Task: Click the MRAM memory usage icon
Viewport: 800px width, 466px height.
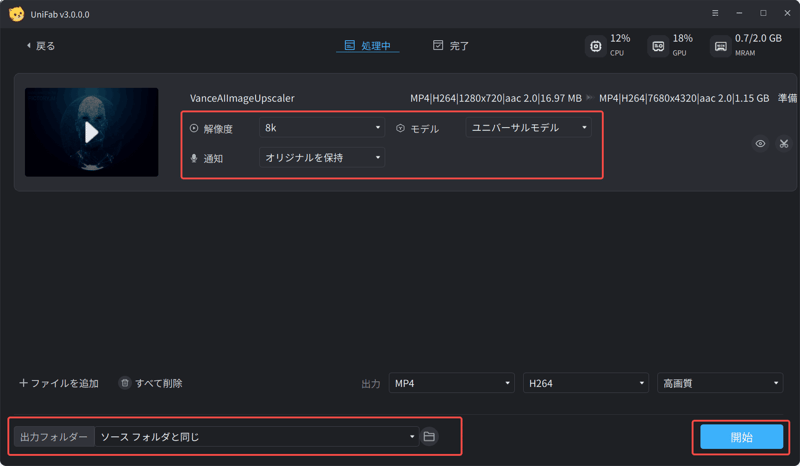Action: click(x=720, y=46)
